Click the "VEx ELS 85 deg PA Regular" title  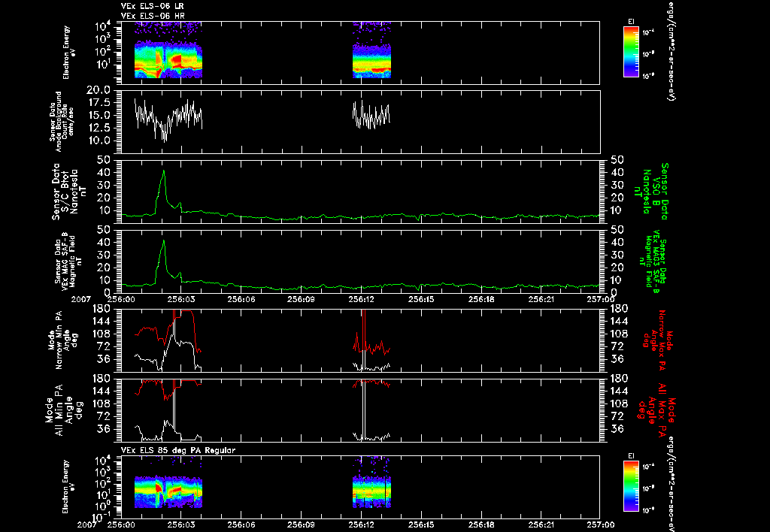[x=178, y=450]
